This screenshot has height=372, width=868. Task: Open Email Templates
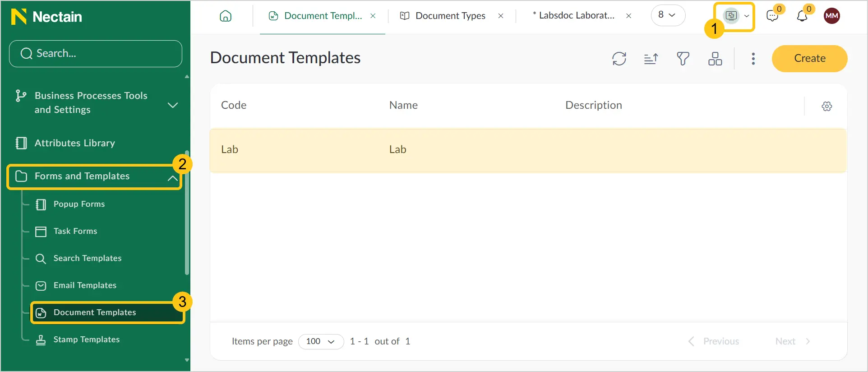(85, 285)
